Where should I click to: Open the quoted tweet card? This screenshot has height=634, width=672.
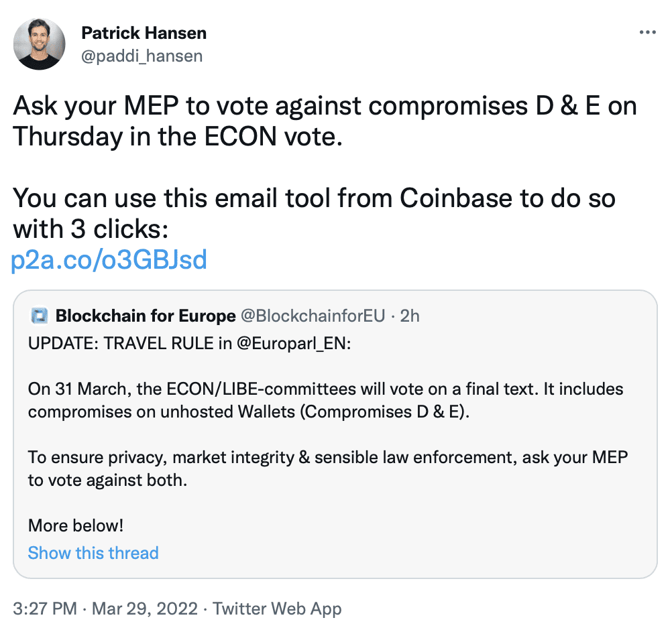pos(335,434)
